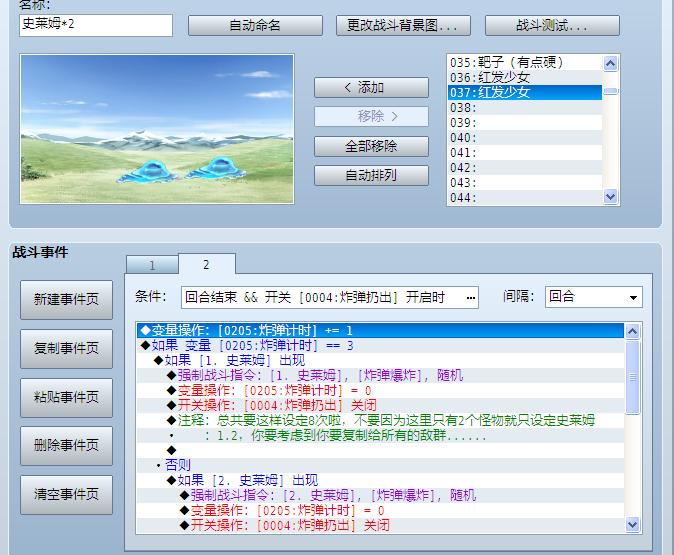Open 更改战斗背景图 dialog
This screenshot has width=674, height=555.
[403, 26]
